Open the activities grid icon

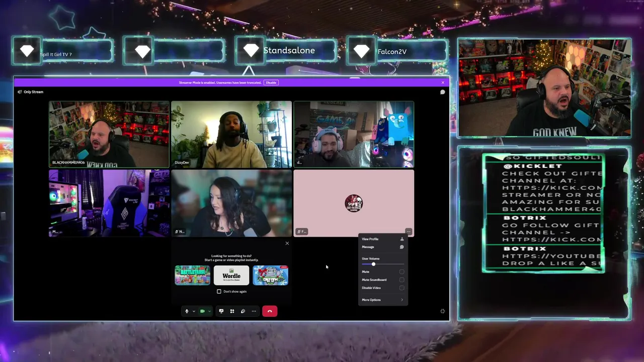232,311
